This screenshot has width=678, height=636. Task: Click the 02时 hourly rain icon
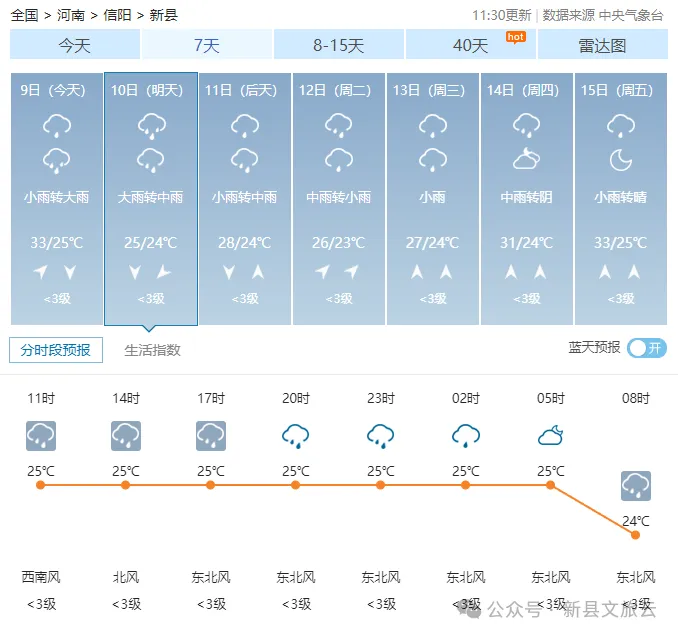466,436
